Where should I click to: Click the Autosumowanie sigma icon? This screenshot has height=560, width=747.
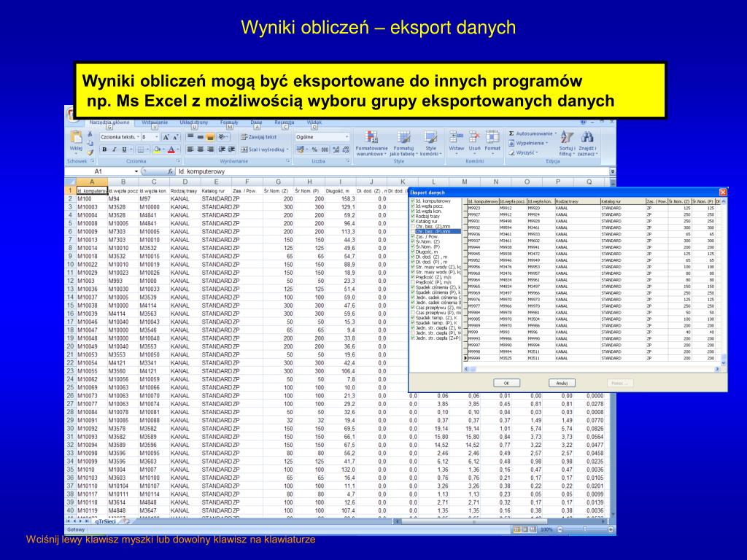(511, 134)
